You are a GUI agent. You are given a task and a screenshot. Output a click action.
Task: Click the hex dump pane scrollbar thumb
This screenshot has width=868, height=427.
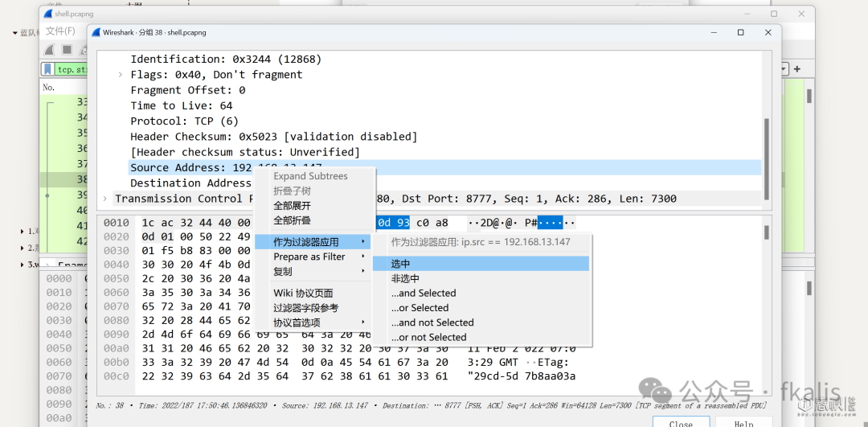[x=766, y=232]
